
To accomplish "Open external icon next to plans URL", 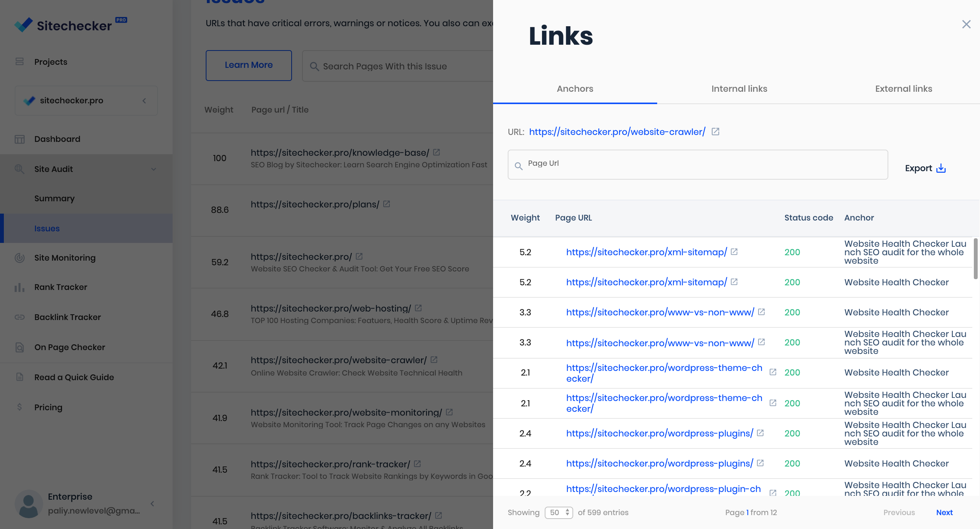I will click(387, 204).
